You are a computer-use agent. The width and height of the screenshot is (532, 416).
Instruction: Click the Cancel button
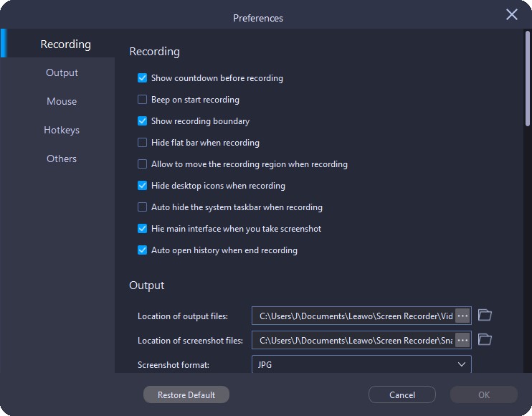(402, 394)
